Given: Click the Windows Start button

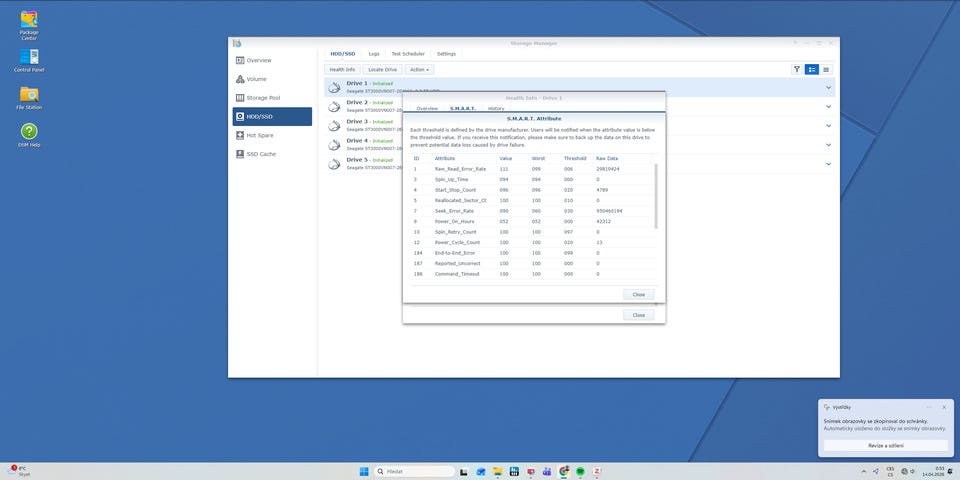Looking at the screenshot, I should click(x=363, y=470).
